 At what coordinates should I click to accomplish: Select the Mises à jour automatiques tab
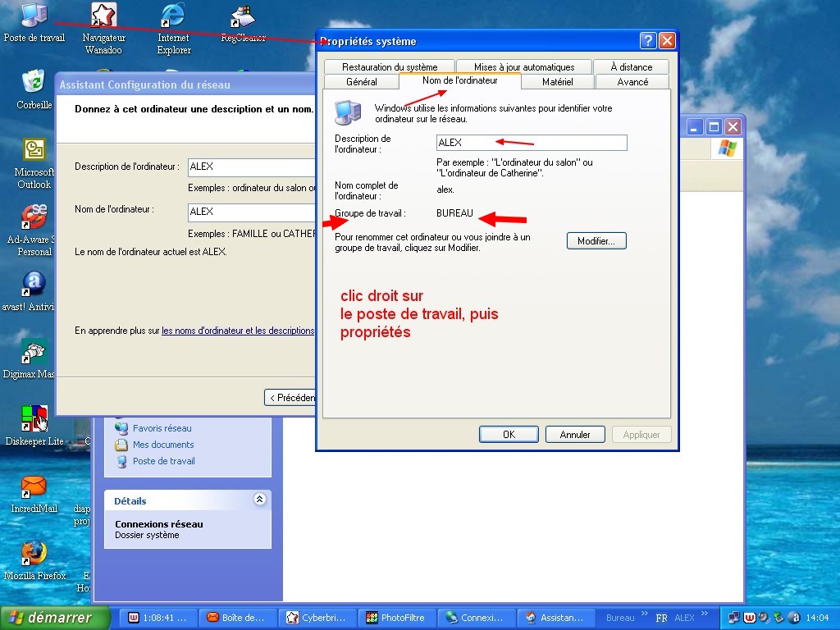coord(524,67)
